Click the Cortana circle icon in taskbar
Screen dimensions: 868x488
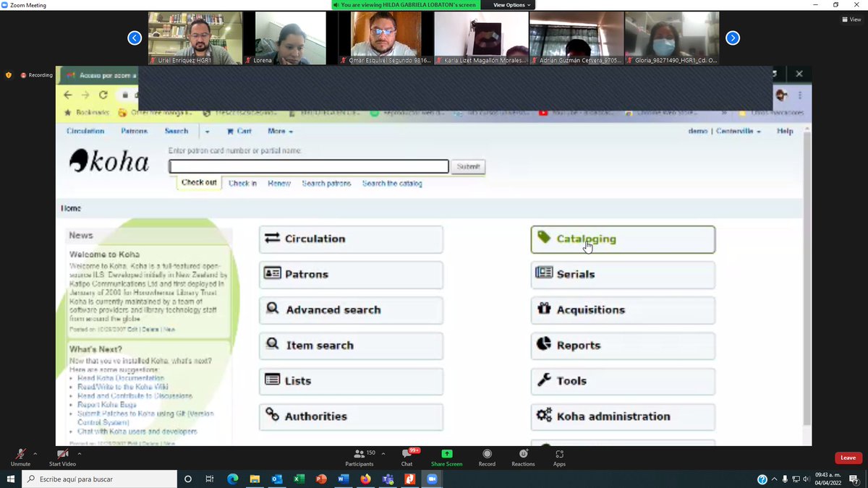coord(188,479)
